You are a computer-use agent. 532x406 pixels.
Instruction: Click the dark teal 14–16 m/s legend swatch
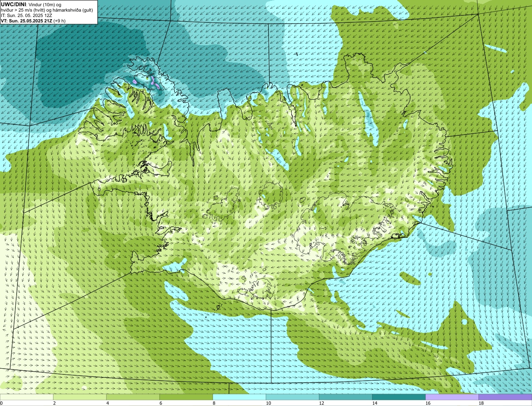399,397
